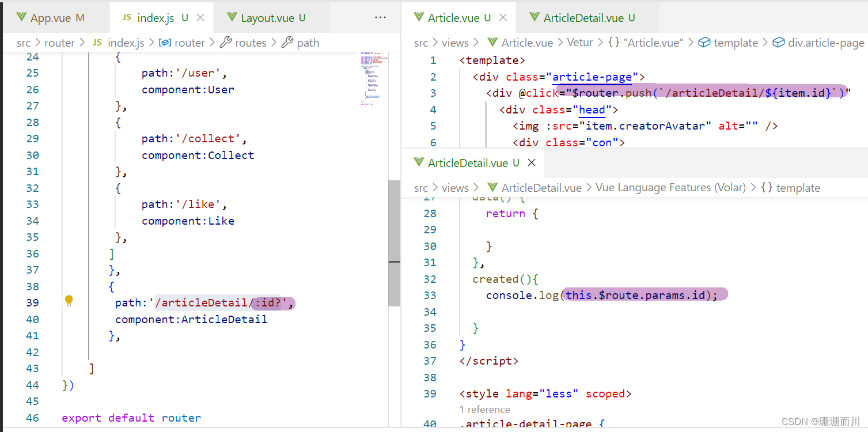Screen dimensions: 868x432
Task: Click component:Like on line 34
Action: point(188,221)
